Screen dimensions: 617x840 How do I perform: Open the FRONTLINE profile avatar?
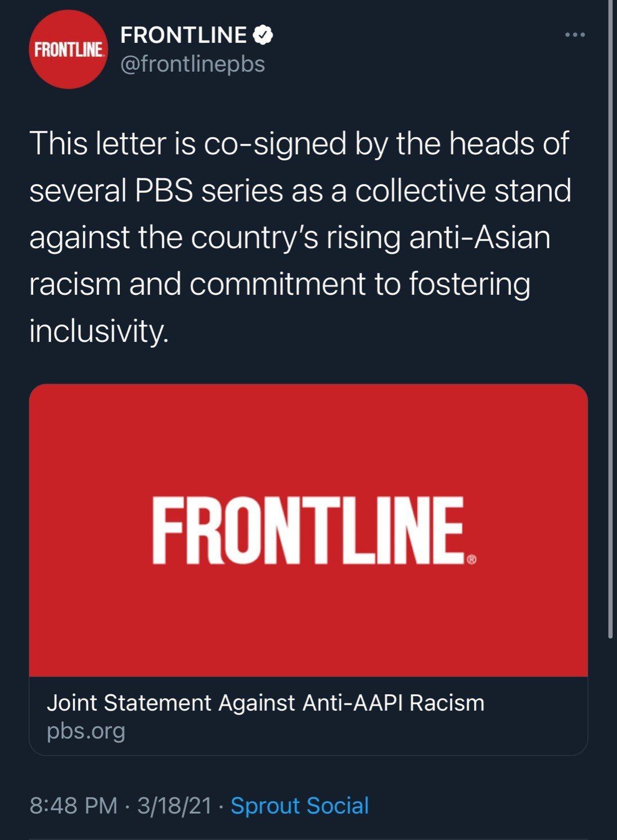68,50
